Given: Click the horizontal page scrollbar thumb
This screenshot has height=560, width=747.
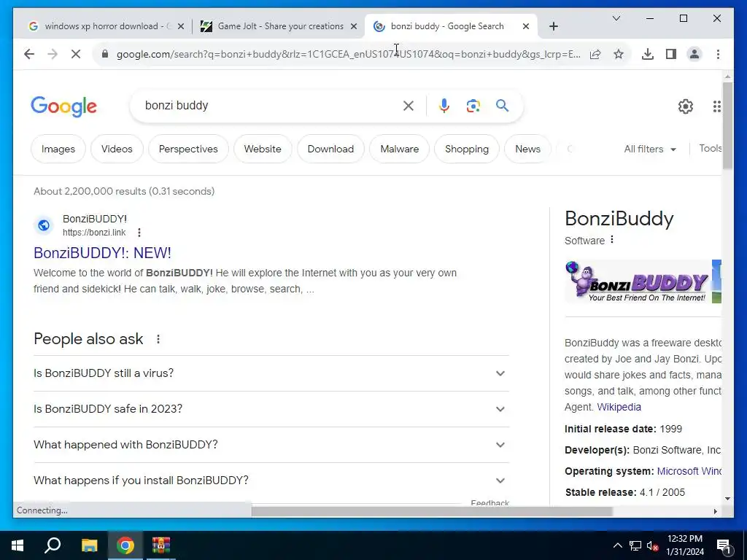Looking at the screenshot, I should 432,511.
